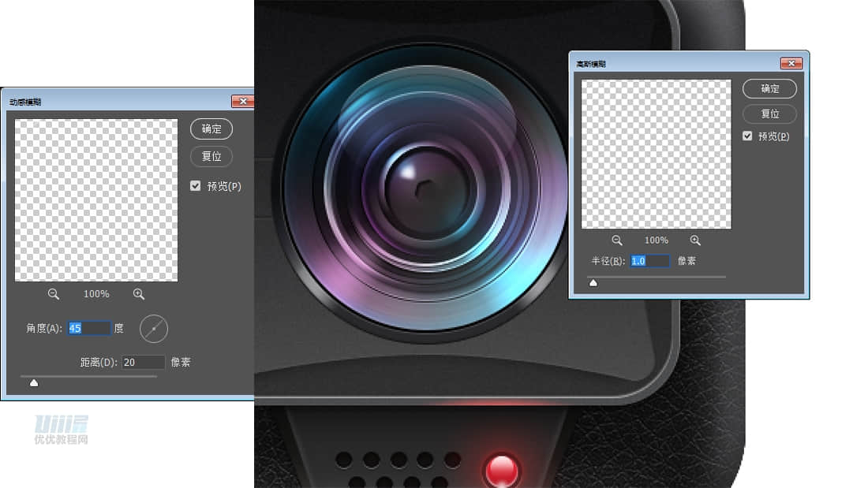This screenshot has height=488, width=868.
Task: Close the Motion Blur dialog
Action: (x=242, y=101)
